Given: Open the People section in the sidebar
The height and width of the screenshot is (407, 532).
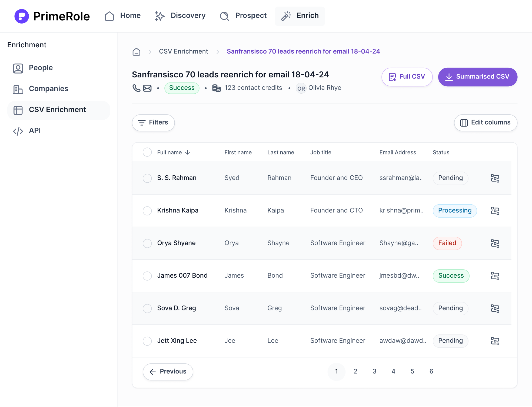Looking at the screenshot, I should click(41, 68).
